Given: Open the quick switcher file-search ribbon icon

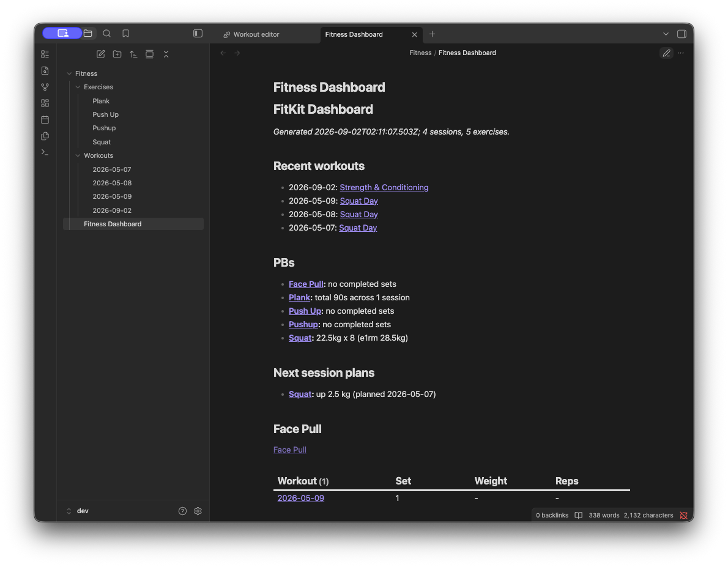Looking at the screenshot, I should [45, 70].
